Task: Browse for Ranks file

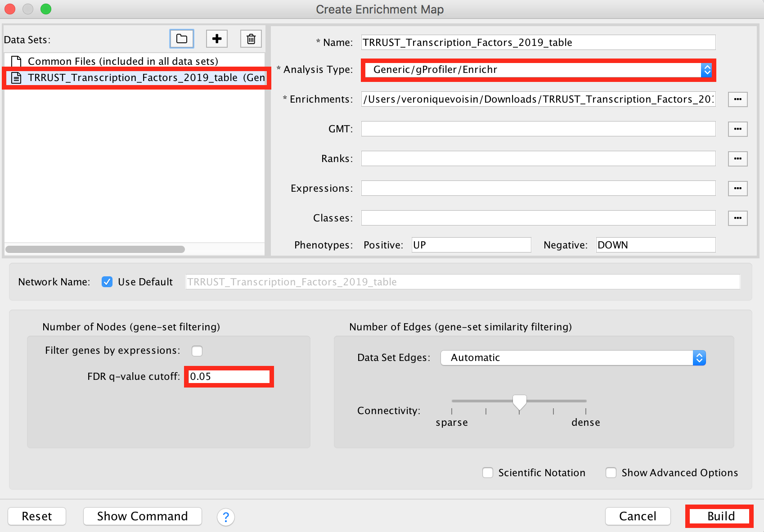Action: [737, 158]
